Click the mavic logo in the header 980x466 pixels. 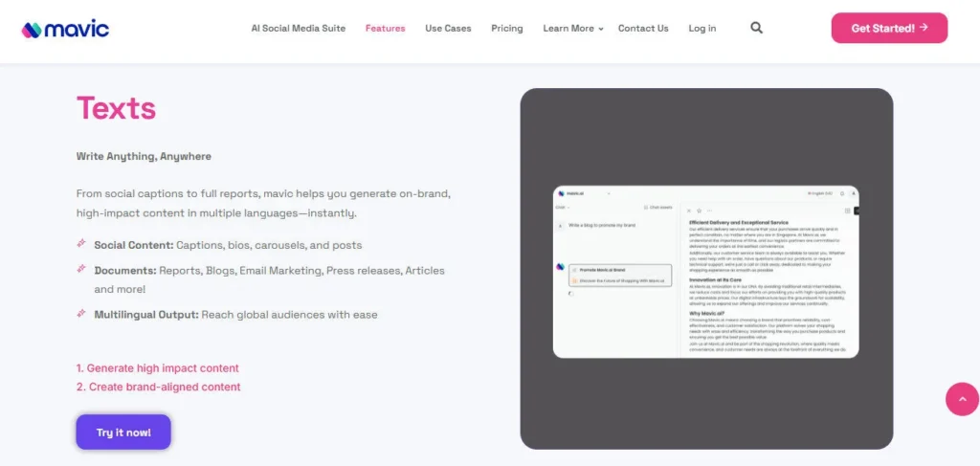tap(65, 29)
